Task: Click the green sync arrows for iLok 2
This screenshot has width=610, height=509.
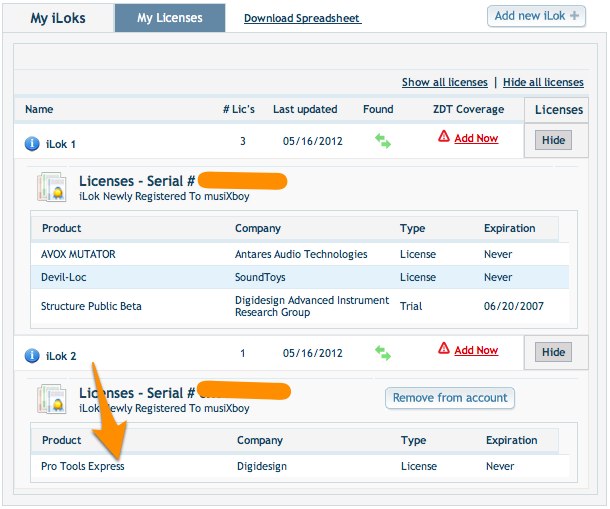Action: click(383, 353)
